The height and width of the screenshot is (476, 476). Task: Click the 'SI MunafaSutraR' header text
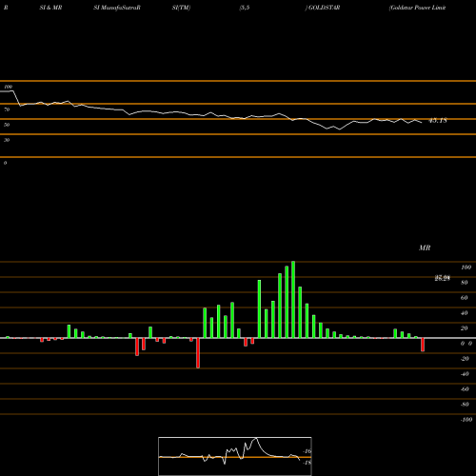point(117,8)
